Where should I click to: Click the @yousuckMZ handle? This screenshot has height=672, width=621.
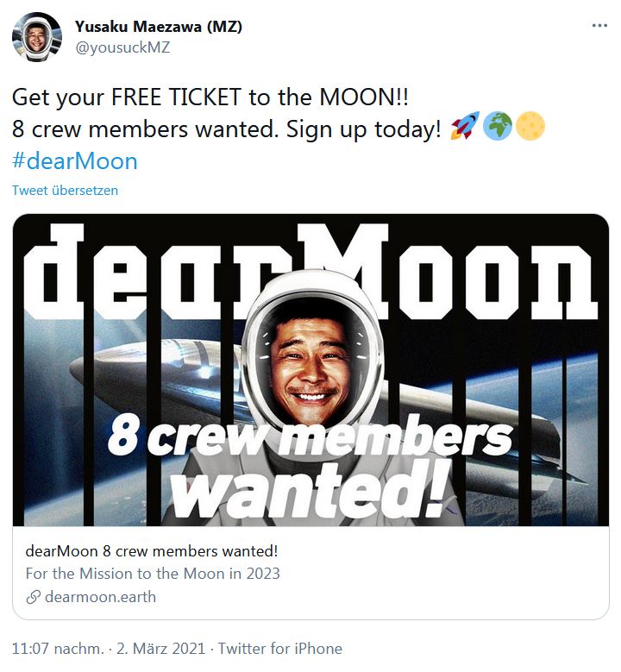click(122, 47)
